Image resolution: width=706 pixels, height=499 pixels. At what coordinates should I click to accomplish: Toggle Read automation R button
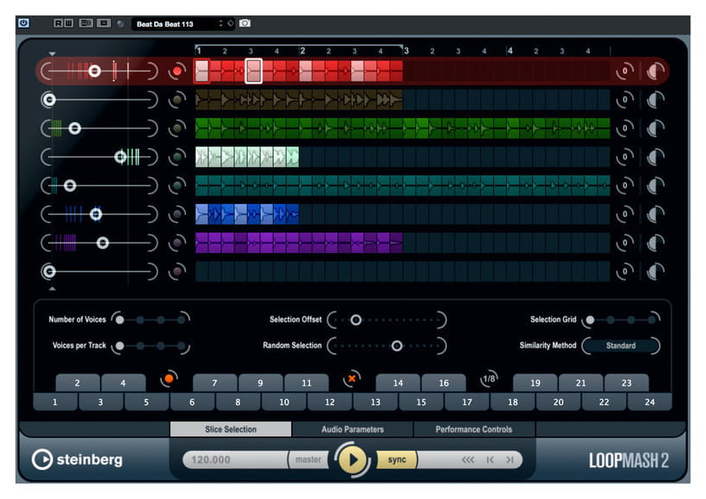coord(58,23)
